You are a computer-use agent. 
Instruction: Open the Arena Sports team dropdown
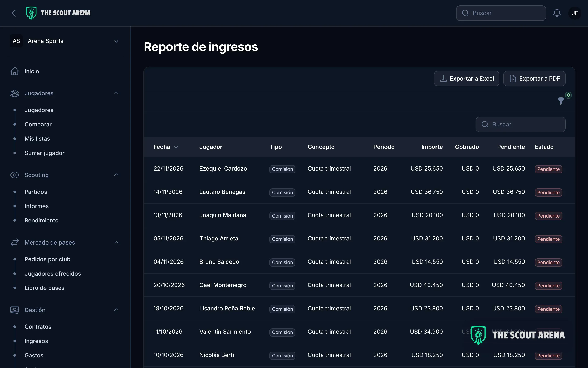(x=65, y=41)
